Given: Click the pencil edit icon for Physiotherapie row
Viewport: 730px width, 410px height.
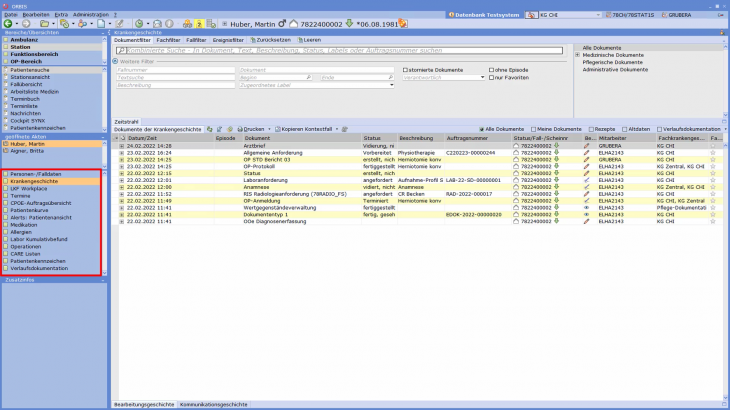Looking at the screenshot, I should click(x=587, y=152).
